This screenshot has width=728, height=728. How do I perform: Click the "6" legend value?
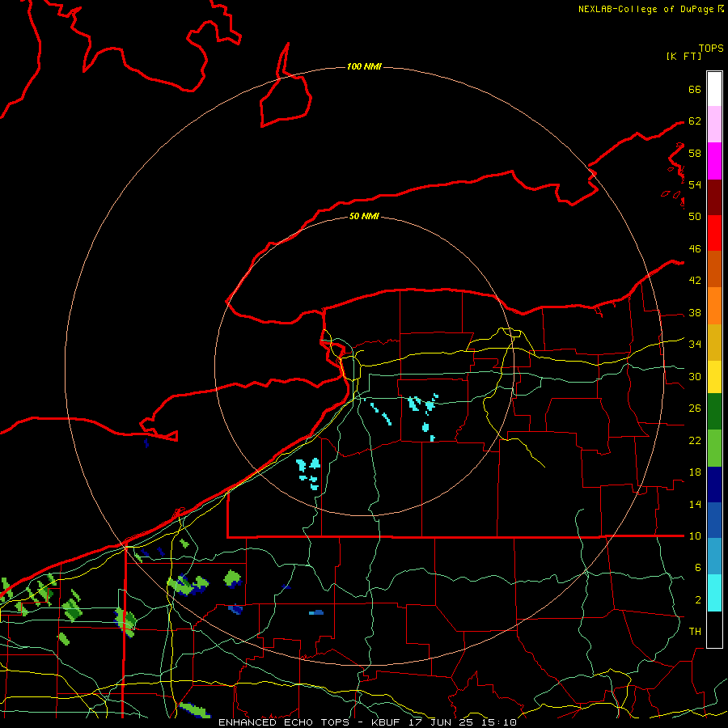[698, 568]
